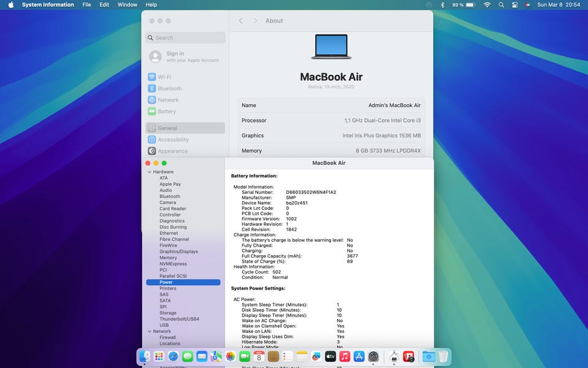The image size is (588, 368).
Task: Select General in System Settings sidebar
Action: coord(185,128)
